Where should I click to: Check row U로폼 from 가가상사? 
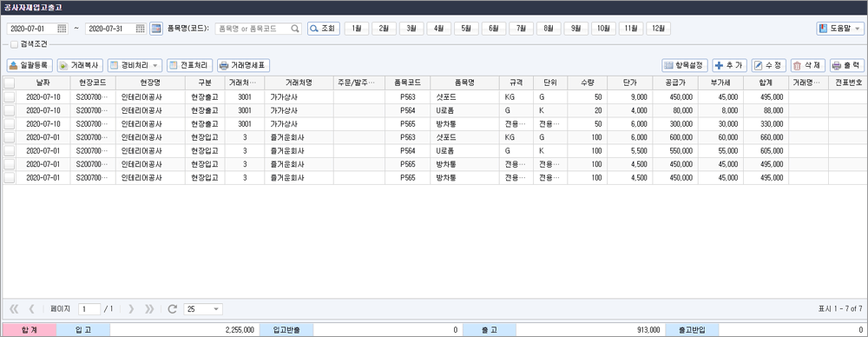10,110
